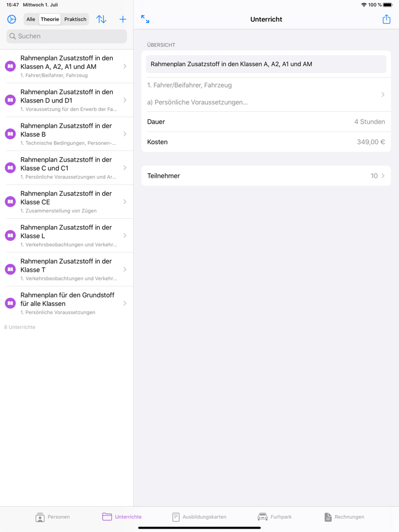Edit the lesson title text field
This screenshot has height=532, width=399.
click(266, 64)
